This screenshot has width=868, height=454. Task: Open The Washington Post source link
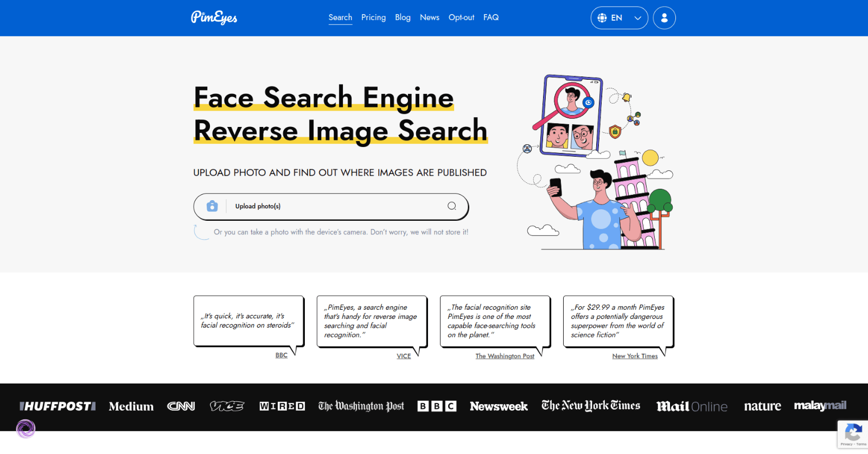click(x=505, y=356)
